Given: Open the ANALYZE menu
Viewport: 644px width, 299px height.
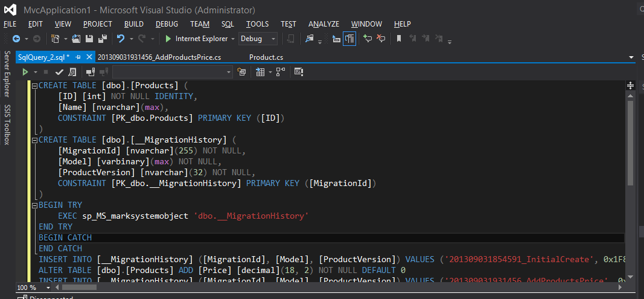Looking at the screenshot, I should pos(324,24).
